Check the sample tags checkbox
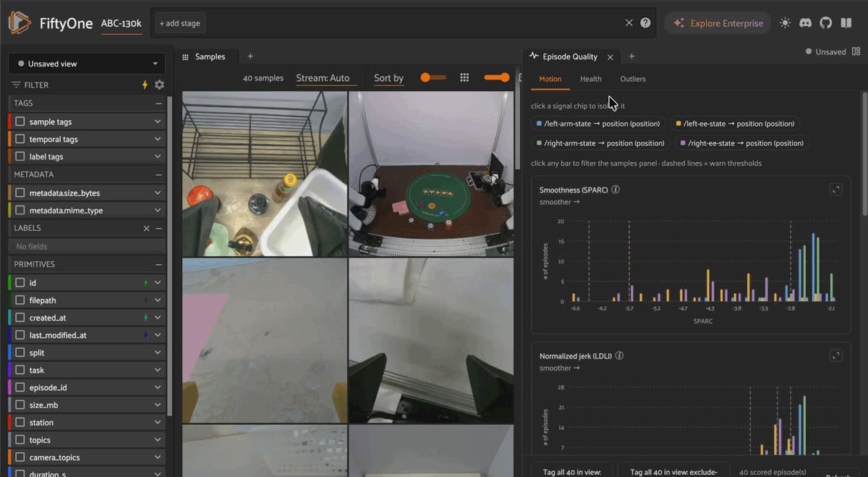The width and height of the screenshot is (868, 477). (20, 122)
